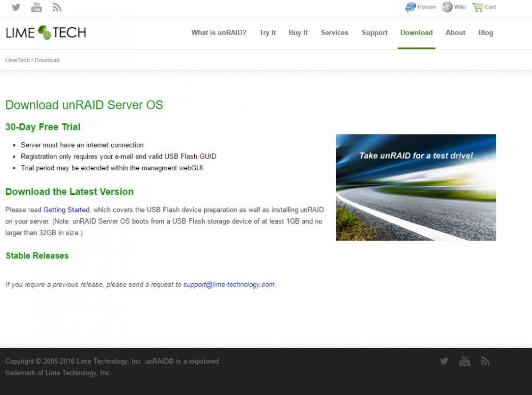Open the 'Getting Started' link
The height and width of the screenshot is (395, 532).
click(66, 210)
